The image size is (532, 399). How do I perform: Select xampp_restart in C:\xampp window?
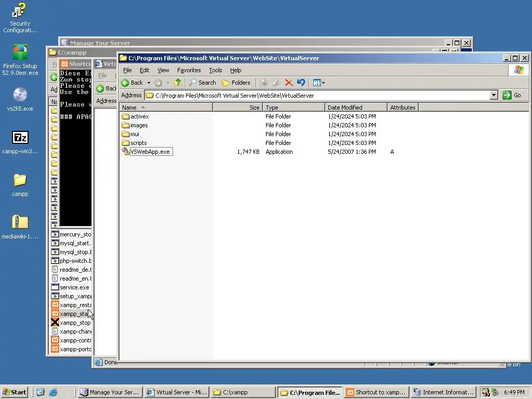pos(71,305)
